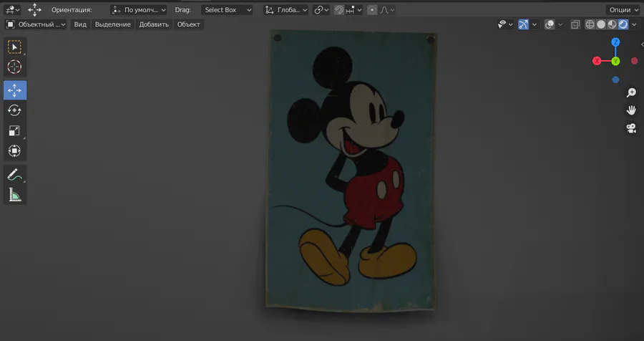The height and width of the screenshot is (341, 644).
Task: Open the Выделение menu
Action: tap(113, 24)
